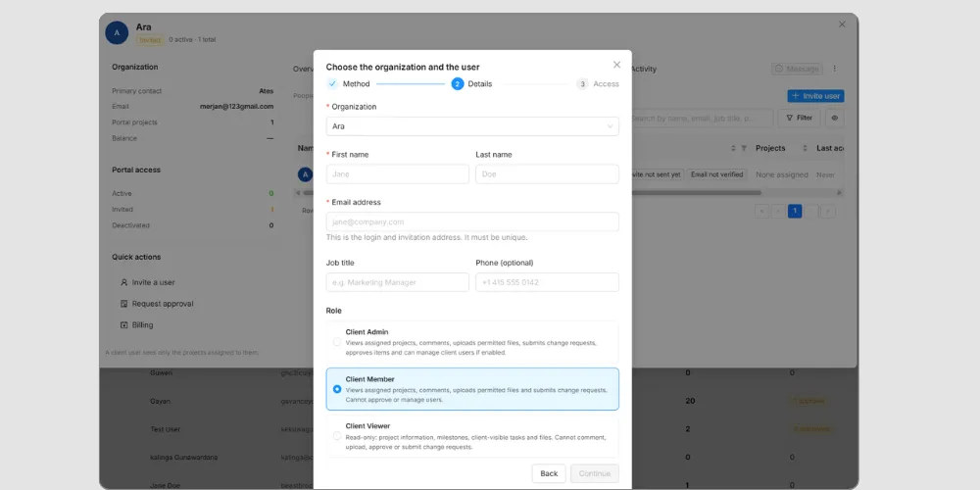
Task: Focus the Job title field
Action: 398,282
